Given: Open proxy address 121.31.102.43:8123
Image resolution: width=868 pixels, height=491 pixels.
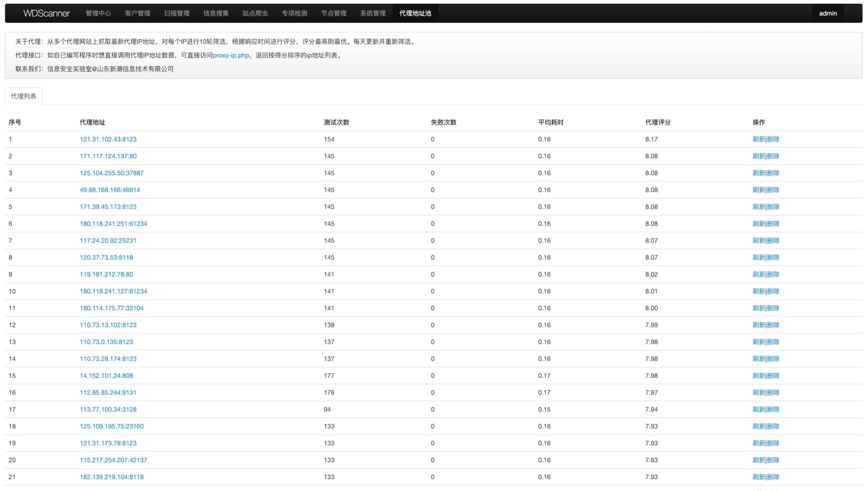Looking at the screenshot, I should click(x=108, y=139).
